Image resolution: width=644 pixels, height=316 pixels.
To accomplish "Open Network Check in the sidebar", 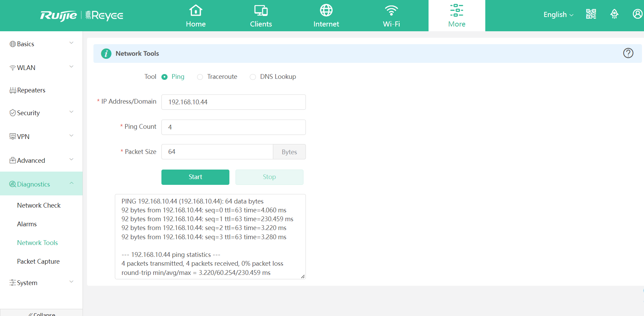I will coord(39,205).
